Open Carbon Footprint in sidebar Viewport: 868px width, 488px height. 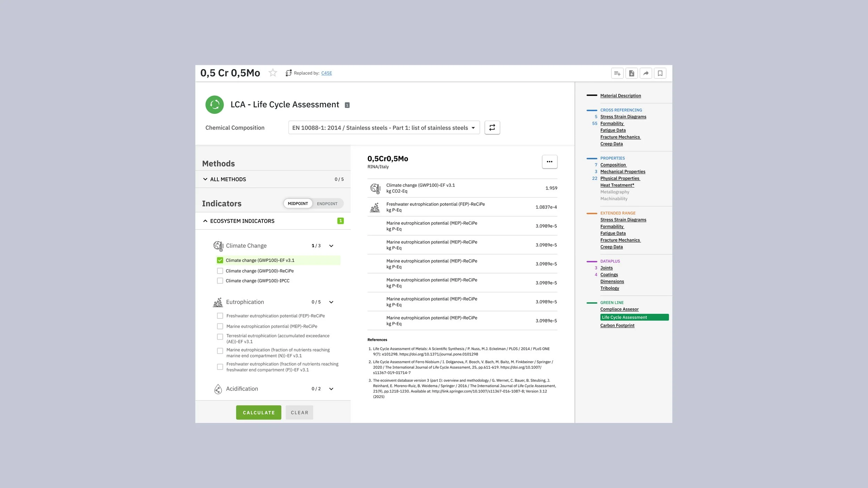(x=617, y=326)
